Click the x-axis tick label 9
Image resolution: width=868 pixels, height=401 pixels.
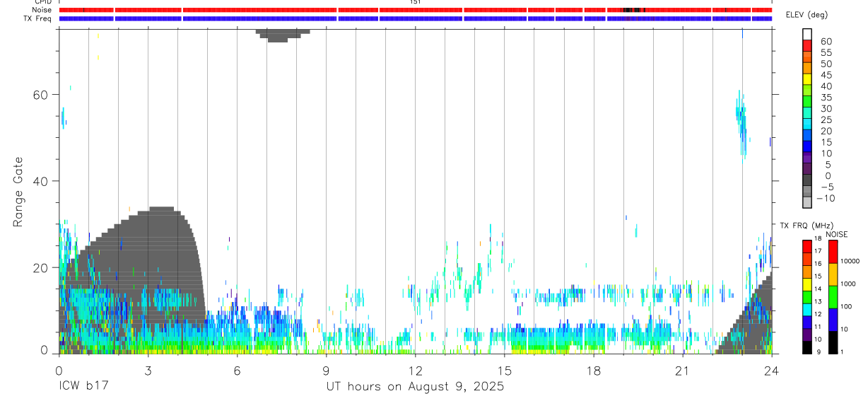coord(326,371)
